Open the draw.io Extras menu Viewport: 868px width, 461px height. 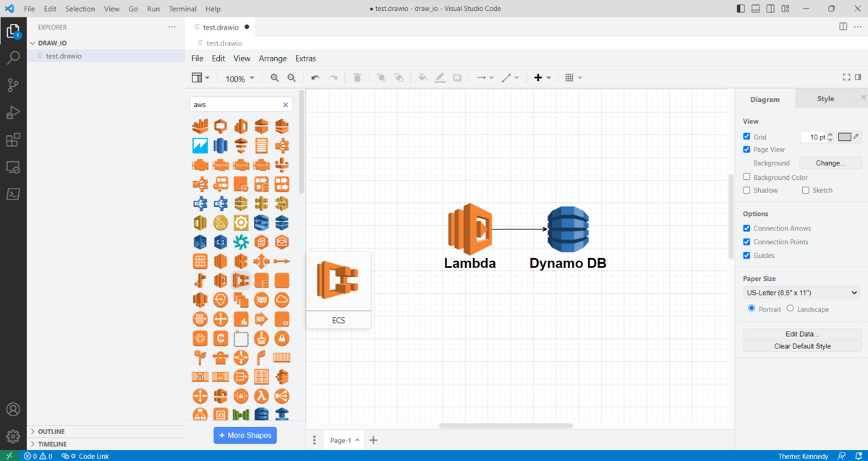pyautogui.click(x=305, y=59)
